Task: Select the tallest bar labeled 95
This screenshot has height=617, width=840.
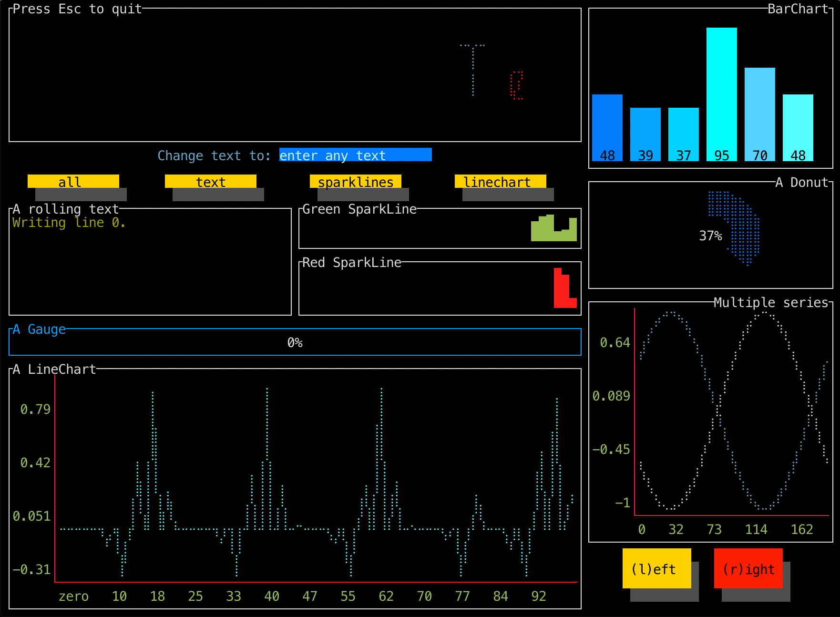Action: coord(722,94)
